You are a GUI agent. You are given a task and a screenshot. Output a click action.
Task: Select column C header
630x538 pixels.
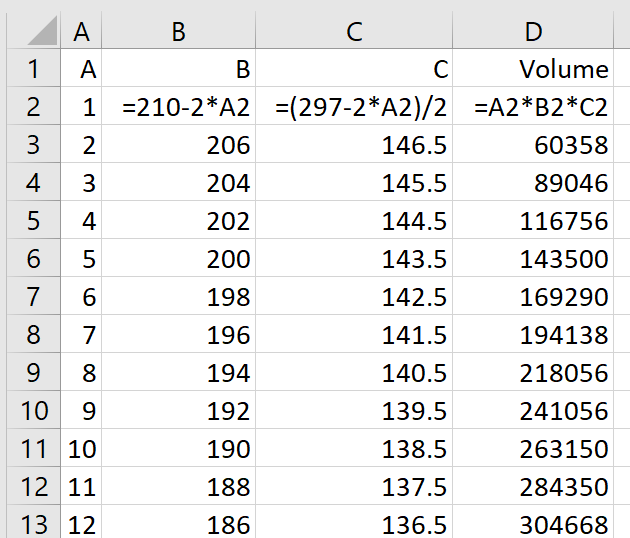(355, 32)
